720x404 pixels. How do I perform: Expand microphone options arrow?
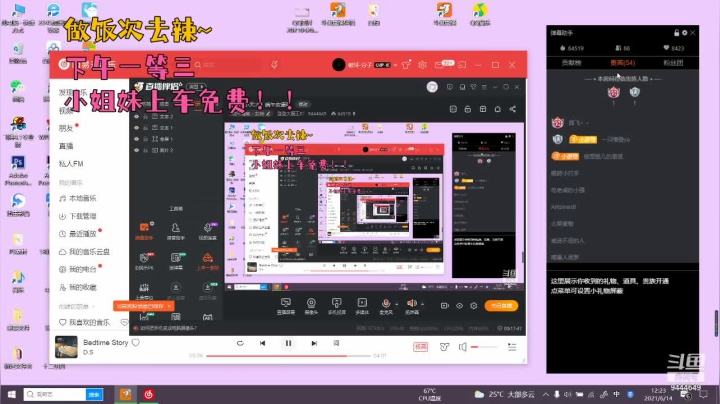point(396,303)
